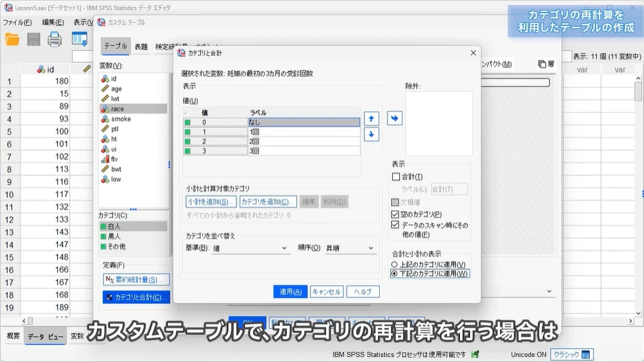Click the exclude arrow button
The image size is (644, 362).
click(395, 118)
